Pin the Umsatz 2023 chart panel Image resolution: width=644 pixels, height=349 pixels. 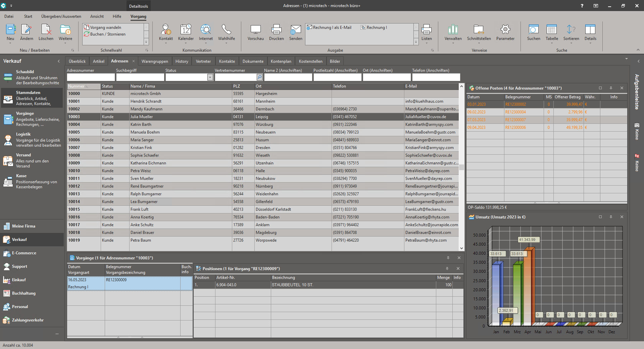pyautogui.click(x=611, y=217)
